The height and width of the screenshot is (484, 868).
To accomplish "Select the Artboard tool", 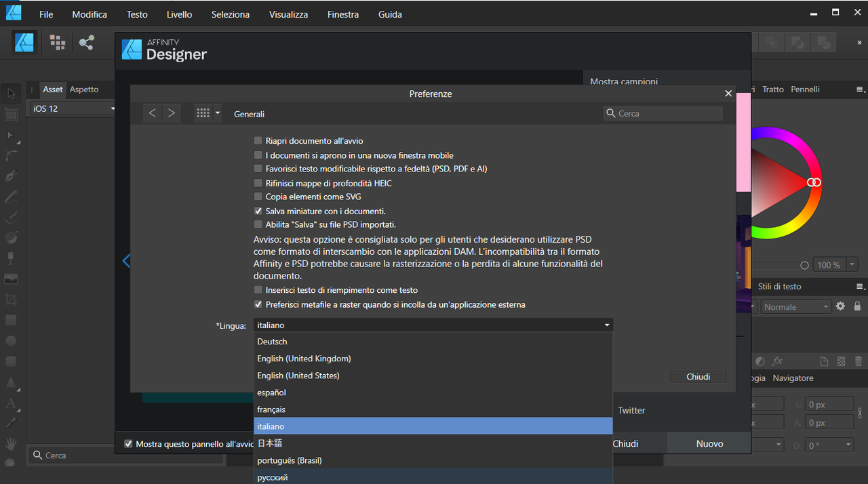I will point(11,114).
